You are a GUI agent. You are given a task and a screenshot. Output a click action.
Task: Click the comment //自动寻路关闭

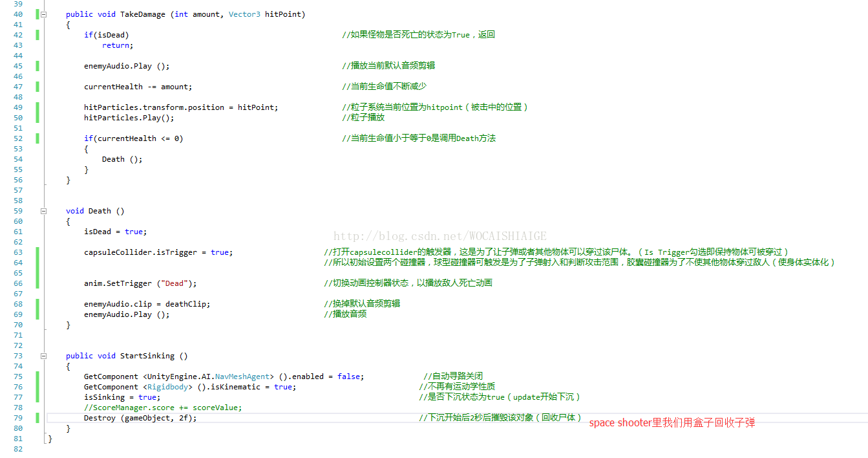(x=454, y=376)
